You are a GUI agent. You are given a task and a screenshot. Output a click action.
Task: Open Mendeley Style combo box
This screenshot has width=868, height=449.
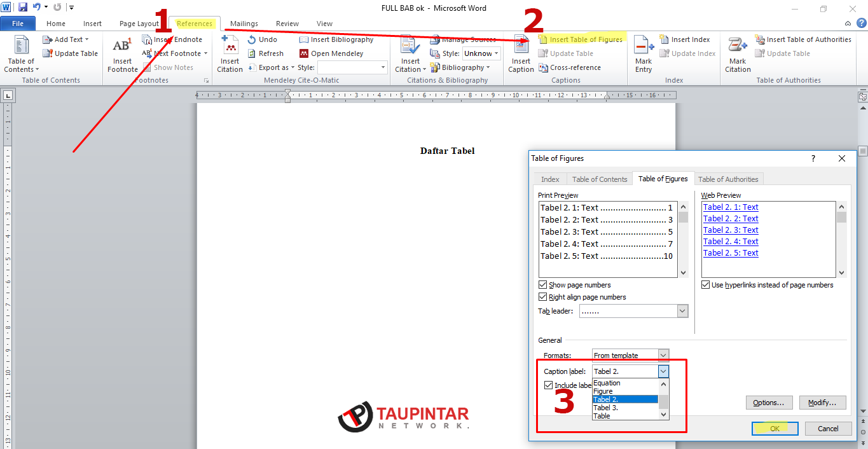pos(352,67)
